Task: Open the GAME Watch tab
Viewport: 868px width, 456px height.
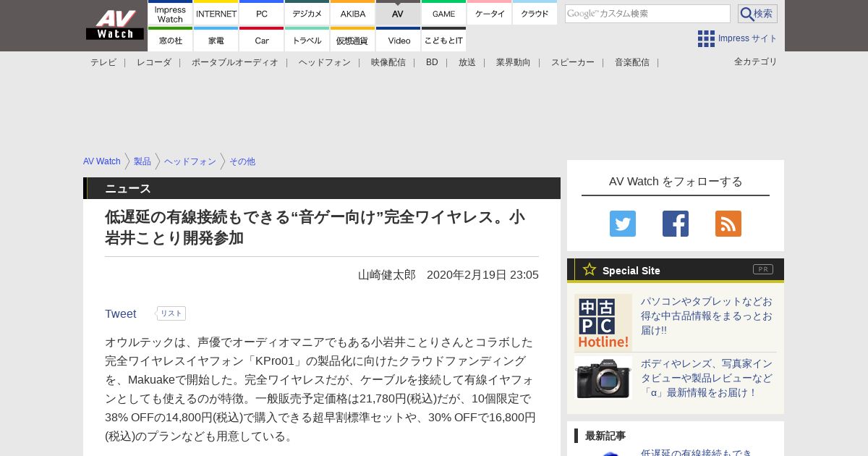Action: [x=444, y=13]
